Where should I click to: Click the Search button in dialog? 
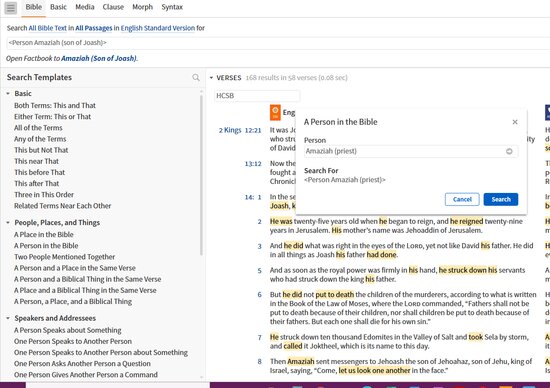click(501, 199)
